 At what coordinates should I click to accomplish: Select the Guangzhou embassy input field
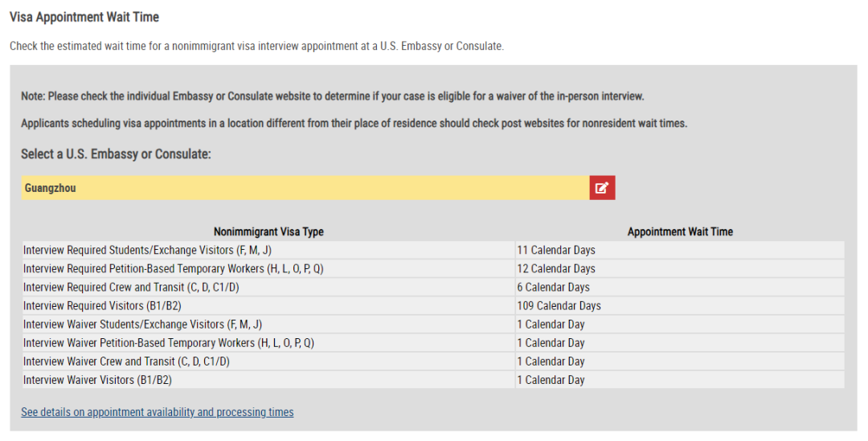(x=305, y=188)
